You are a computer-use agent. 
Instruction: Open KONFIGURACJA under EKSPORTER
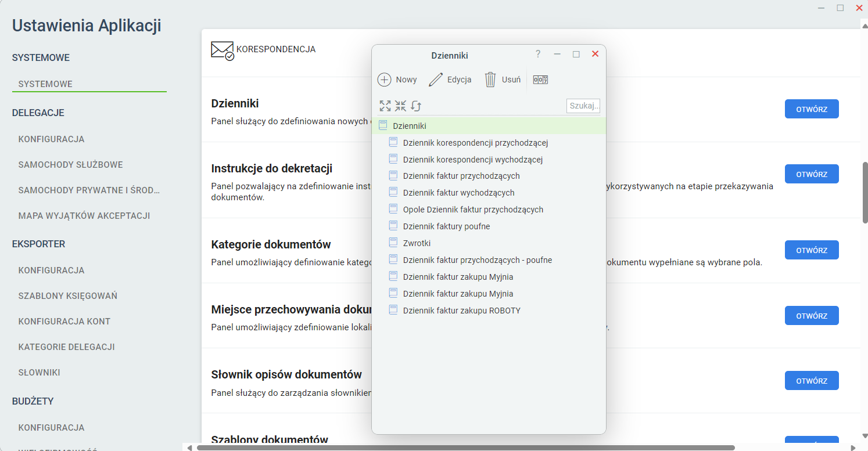51,270
